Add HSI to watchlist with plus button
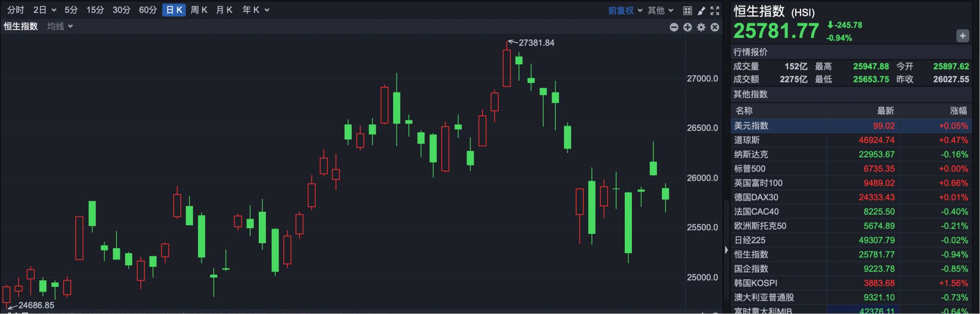Screen dimensions: 980x314 (962, 36)
